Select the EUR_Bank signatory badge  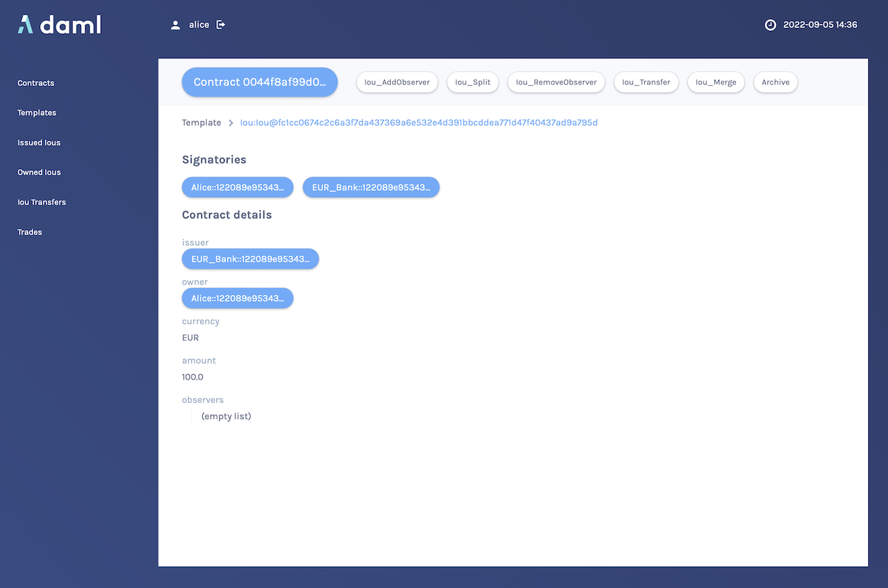point(371,187)
